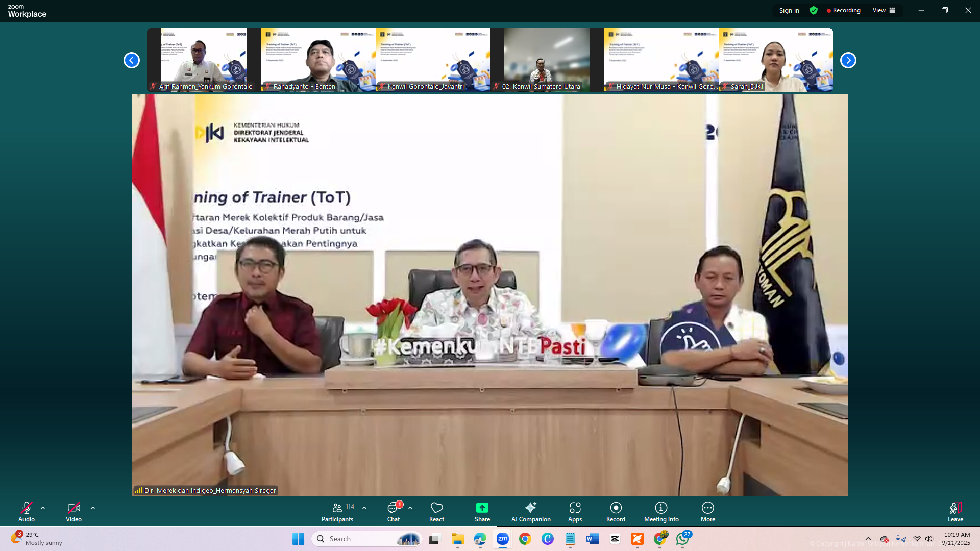Click the Sign in button
Screen dimensions: 980x551
click(789, 10)
